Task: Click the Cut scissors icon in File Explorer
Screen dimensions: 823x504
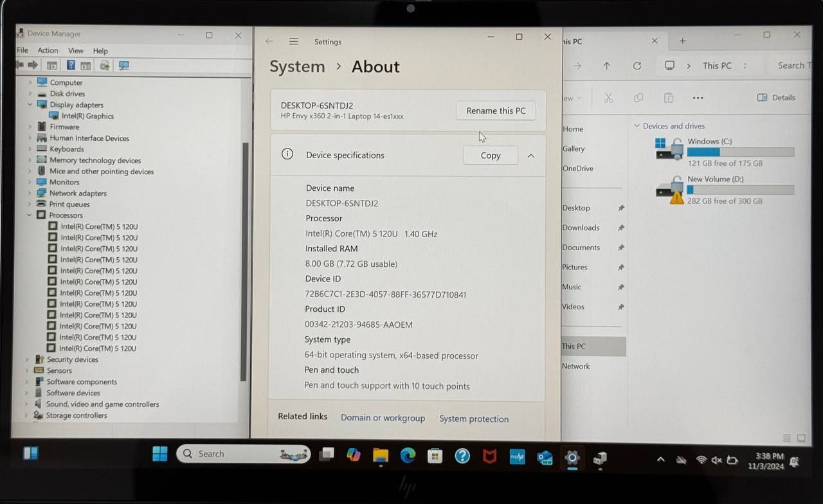Action: [x=608, y=98]
